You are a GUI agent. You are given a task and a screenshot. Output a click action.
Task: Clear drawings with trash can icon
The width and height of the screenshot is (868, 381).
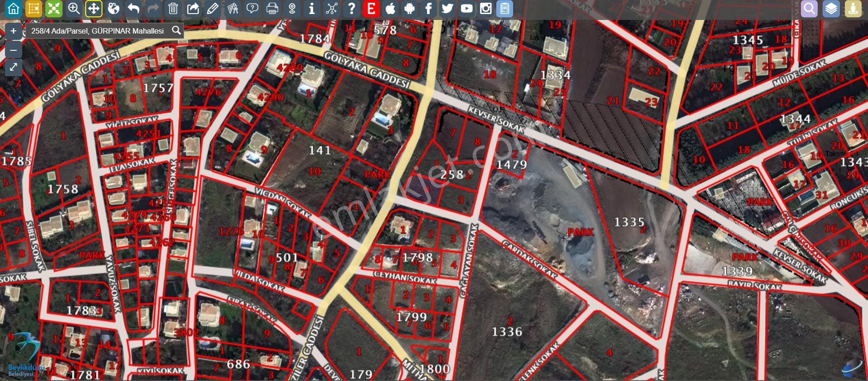(x=173, y=9)
